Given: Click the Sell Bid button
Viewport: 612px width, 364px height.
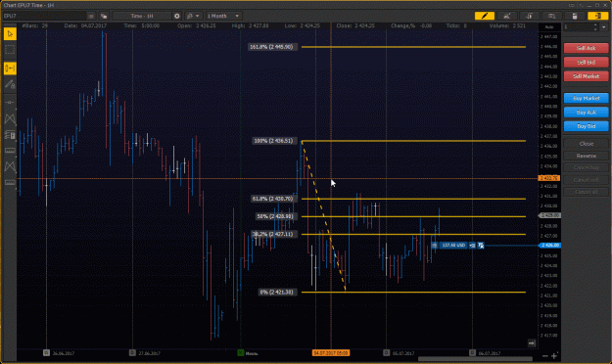Looking at the screenshot, I should [x=586, y=63].
